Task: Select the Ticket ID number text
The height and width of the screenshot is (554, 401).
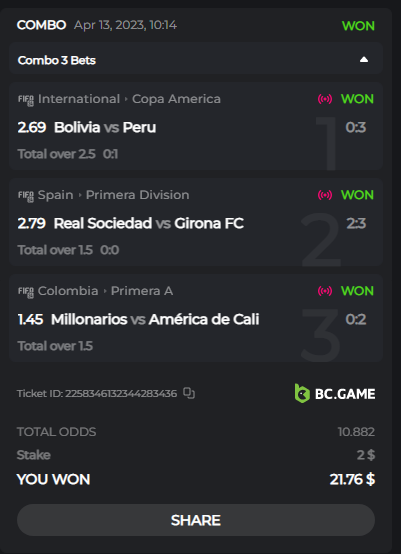Action: coord(121,393)
